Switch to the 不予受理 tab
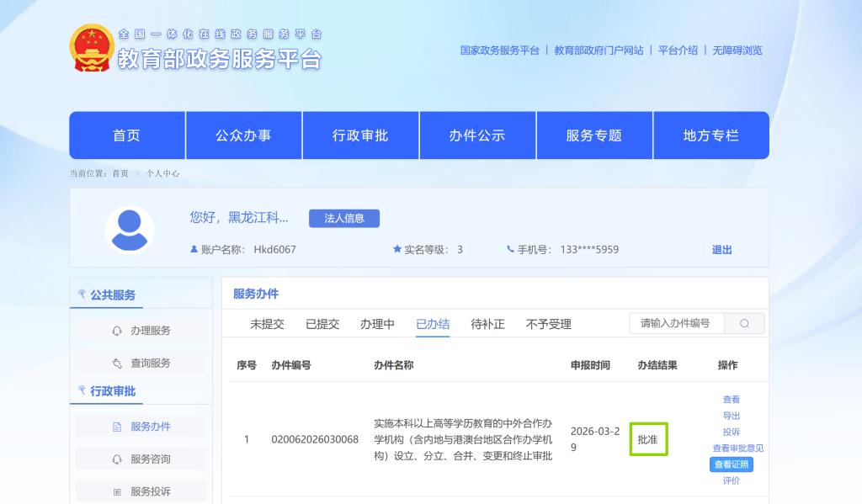 point(549,324)
